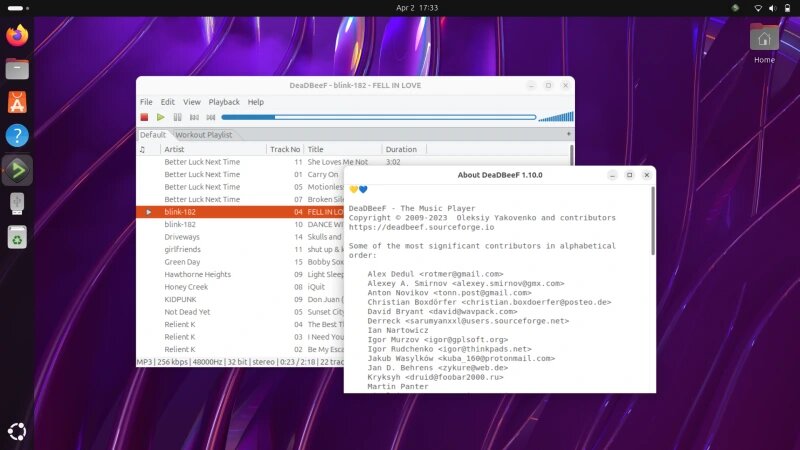Click the status bar format info
Screen dimensions: 800x450
[x=240, y=362]
